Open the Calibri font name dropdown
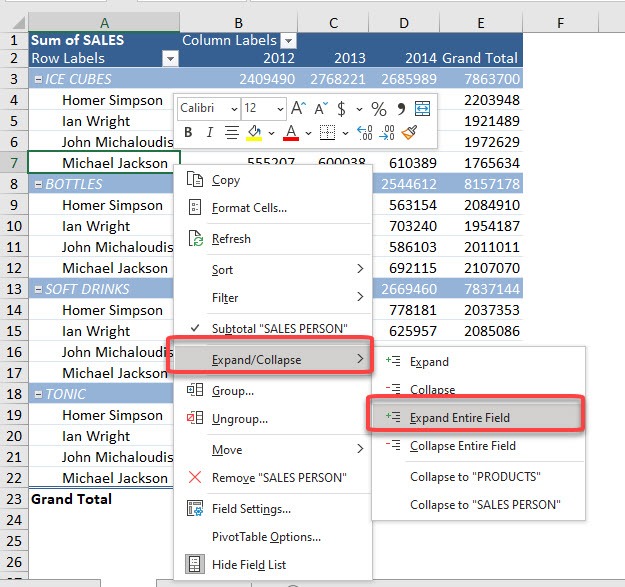 click(x=234, y=109)
